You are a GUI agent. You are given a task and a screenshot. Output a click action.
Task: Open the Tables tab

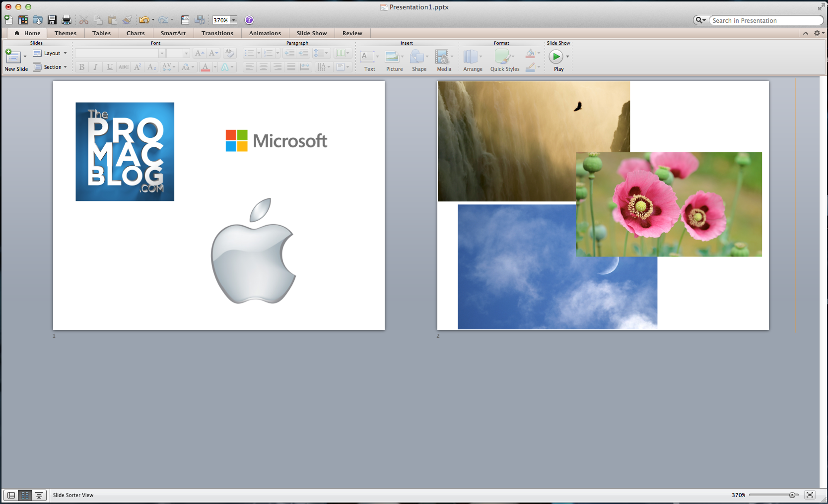tap(101, 33)
